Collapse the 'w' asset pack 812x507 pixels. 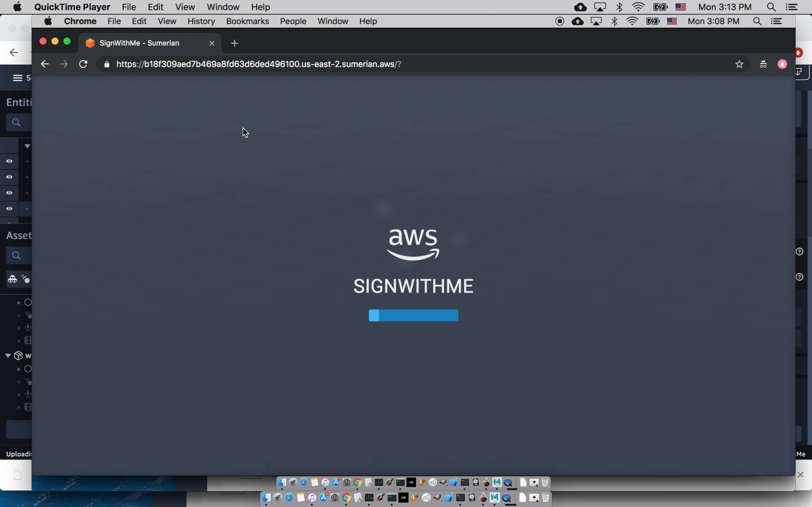tap(8, 356)
